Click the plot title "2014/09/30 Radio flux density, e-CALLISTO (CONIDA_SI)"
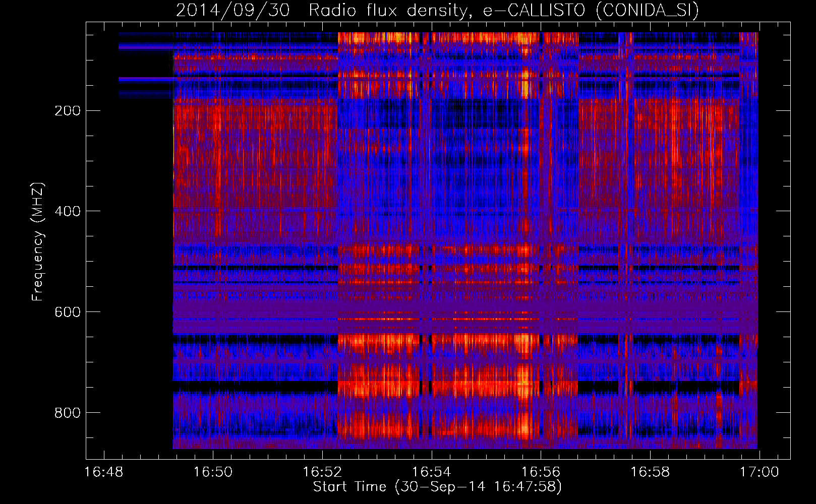This screenshot has height=504, width=816. 437,10
